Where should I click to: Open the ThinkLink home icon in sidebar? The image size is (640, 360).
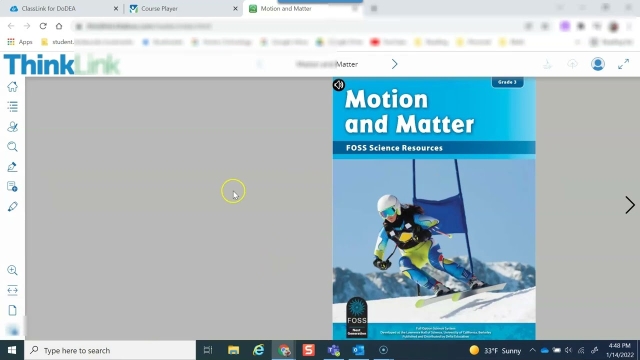(x=12, y=87)
